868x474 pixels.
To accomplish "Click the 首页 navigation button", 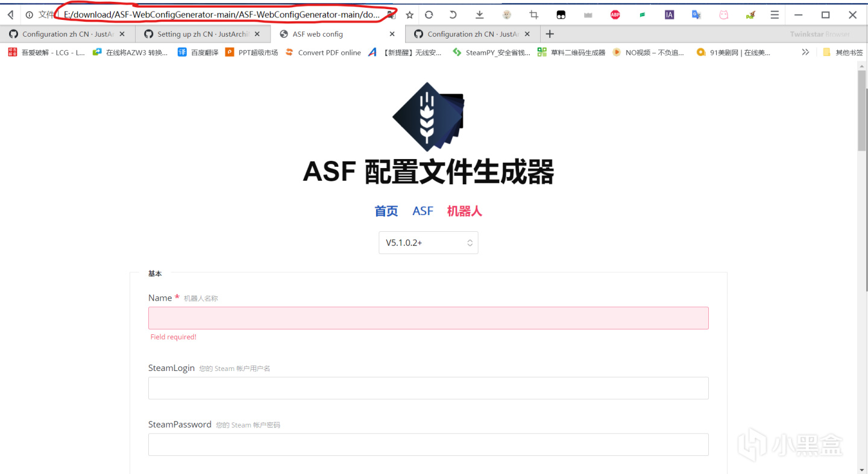I will (x=386, y=210).
